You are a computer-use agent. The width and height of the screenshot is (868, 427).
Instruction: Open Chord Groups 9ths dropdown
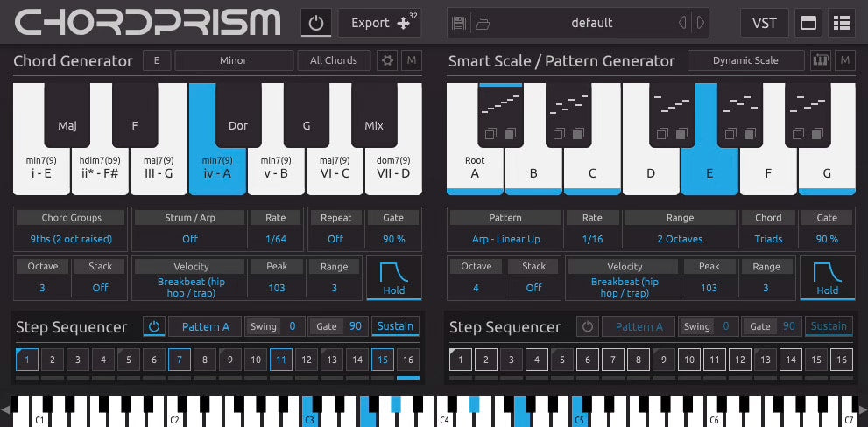[71, 239]
